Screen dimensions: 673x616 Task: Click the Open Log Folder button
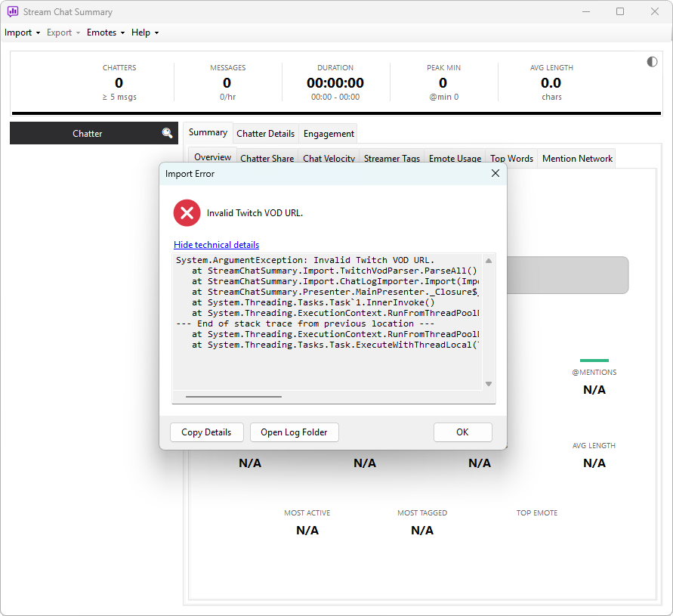pos(294,432)
